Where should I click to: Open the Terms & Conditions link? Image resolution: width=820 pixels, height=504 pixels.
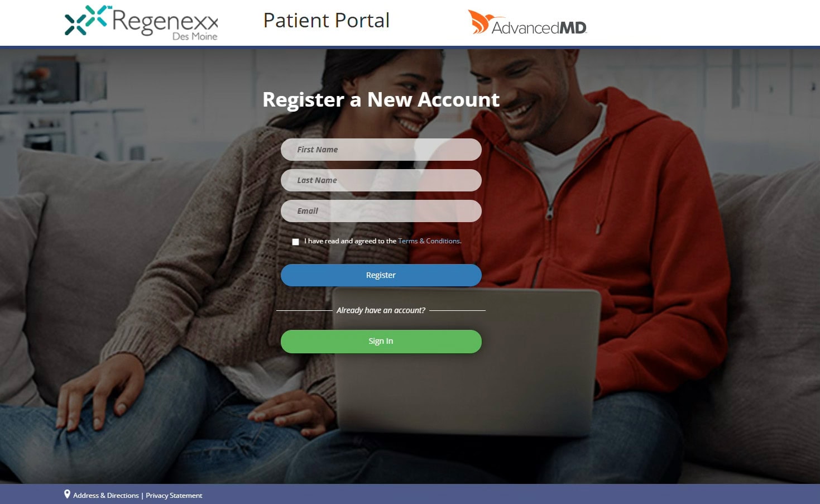(x=429, y=241)
